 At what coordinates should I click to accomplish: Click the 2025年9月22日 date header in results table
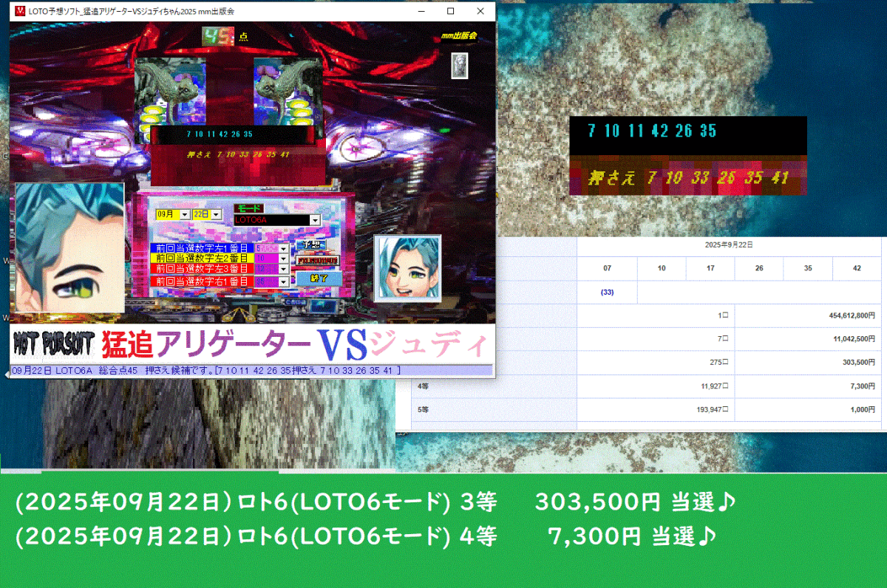point(729,245)
